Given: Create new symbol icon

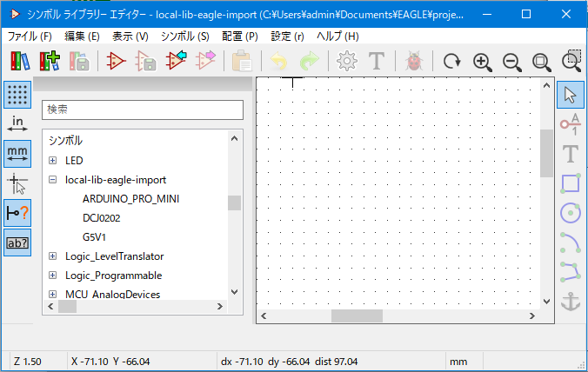Looking at the screenshot, I should click(x=116, y=61).
